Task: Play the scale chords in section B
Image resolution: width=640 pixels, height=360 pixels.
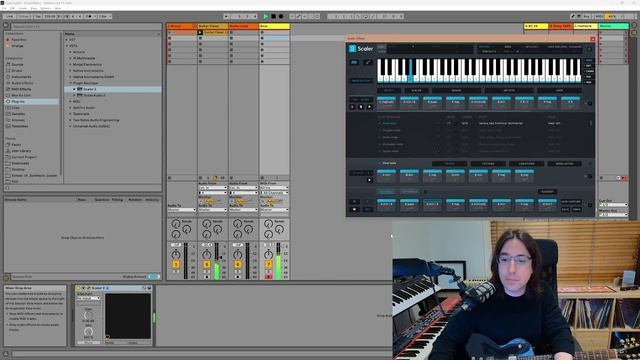Action: 369,180
